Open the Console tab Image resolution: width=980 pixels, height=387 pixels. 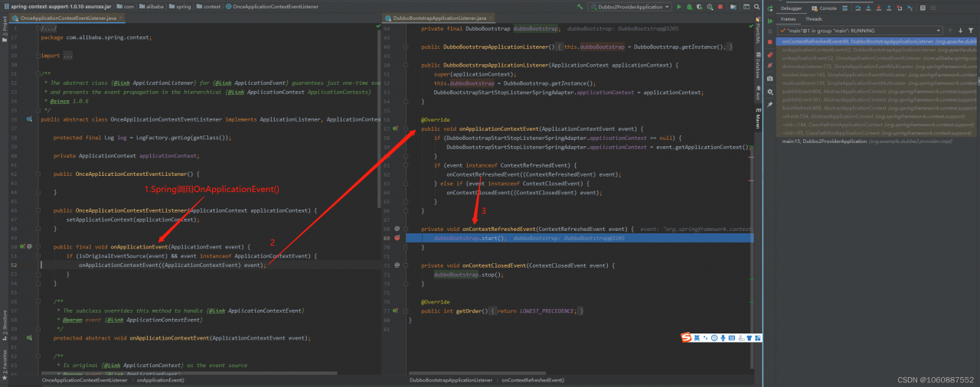[825, 8]
